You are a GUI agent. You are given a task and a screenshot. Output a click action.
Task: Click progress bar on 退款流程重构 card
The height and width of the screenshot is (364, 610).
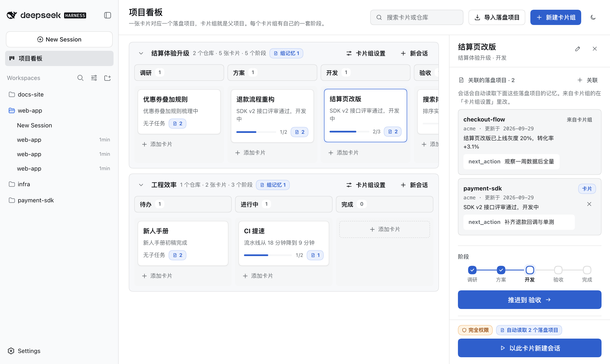[x=256, y=132]
